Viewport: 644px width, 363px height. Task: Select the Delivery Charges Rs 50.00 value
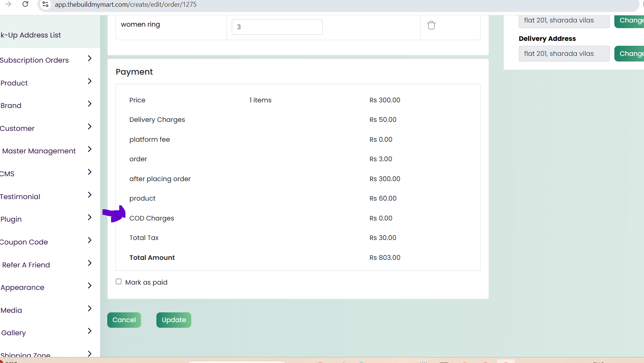click(383, 120)
